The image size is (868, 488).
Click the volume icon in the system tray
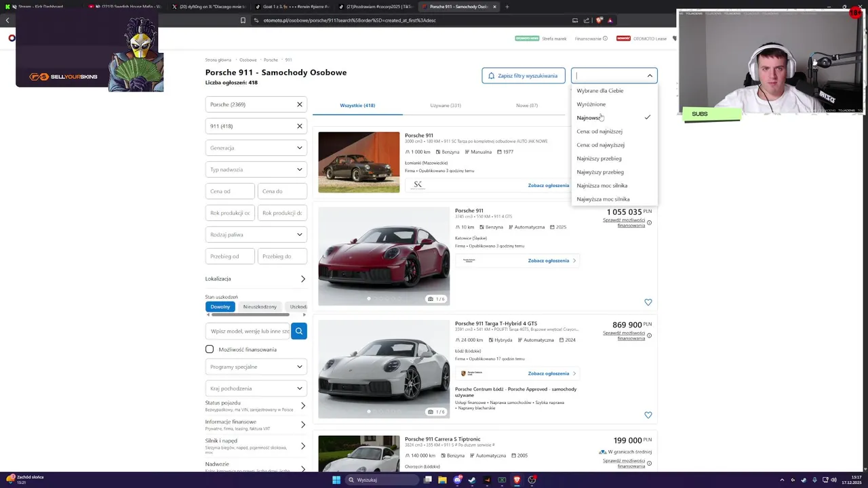[x=833, y=480]
